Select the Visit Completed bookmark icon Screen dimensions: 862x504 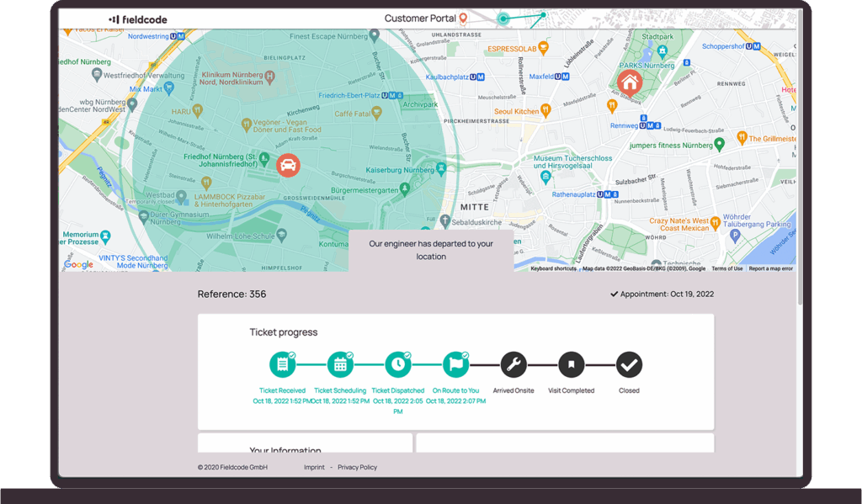tap(571, 364)
